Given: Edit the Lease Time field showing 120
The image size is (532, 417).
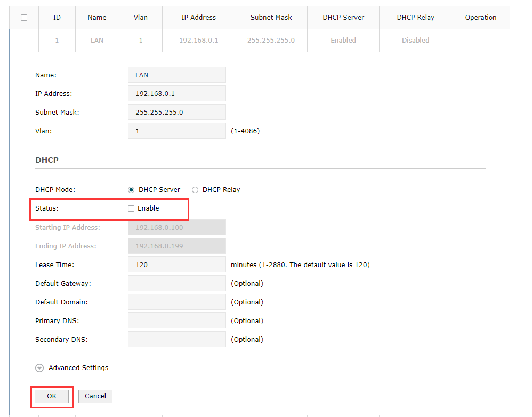Looking at the screenshot, I should (177, 264).
